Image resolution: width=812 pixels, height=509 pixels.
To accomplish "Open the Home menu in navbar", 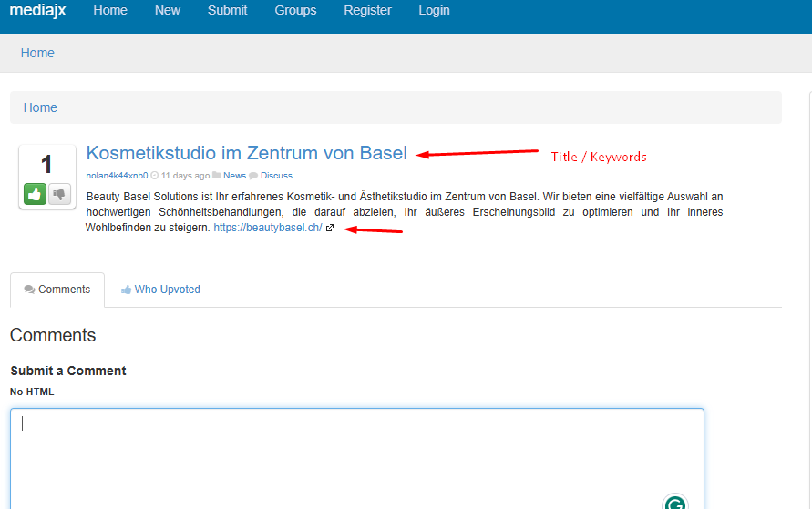I will pyautogui.click(x=110, y=11).
